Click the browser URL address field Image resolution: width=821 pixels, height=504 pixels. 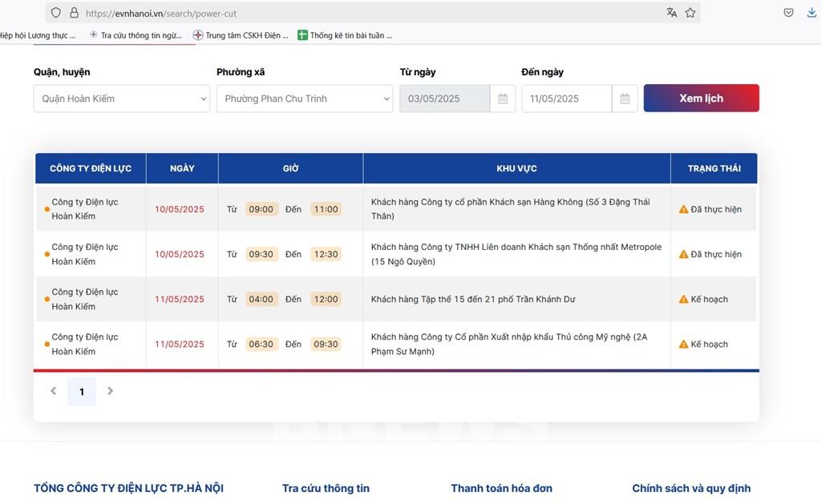361,13
